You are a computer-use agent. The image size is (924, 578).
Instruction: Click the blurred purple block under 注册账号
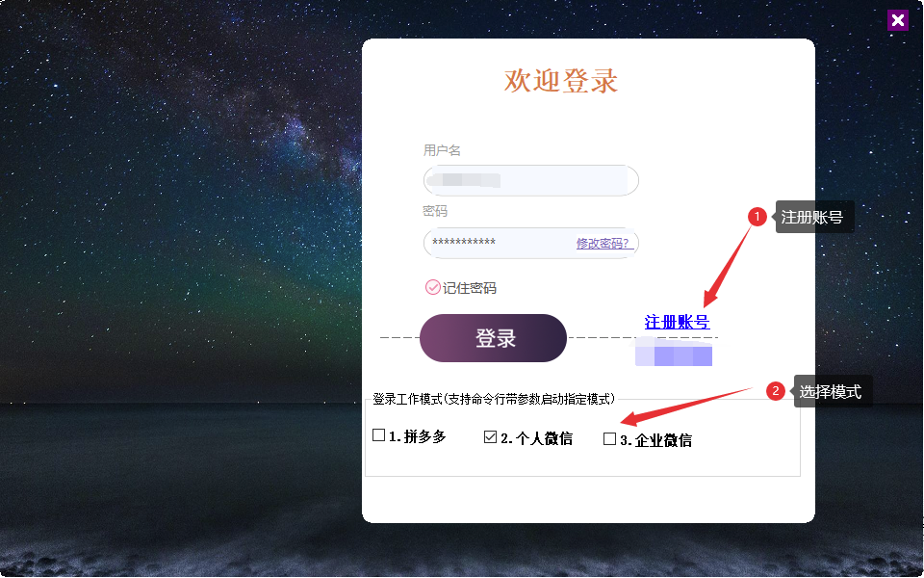point(674,353)
